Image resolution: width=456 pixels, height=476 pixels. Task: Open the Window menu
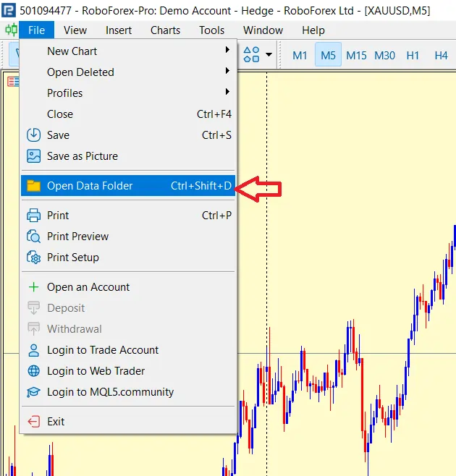point(263,30)
